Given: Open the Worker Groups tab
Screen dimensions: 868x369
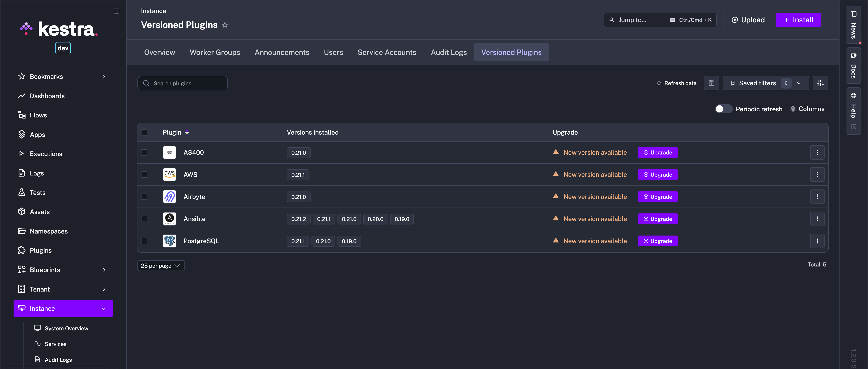Looking at the screenshot, I should tap(215, 52).
